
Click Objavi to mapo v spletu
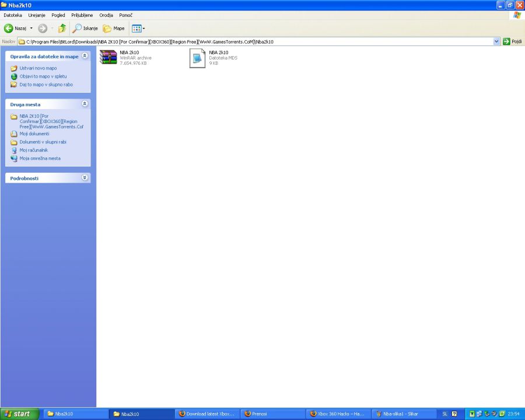43,76
